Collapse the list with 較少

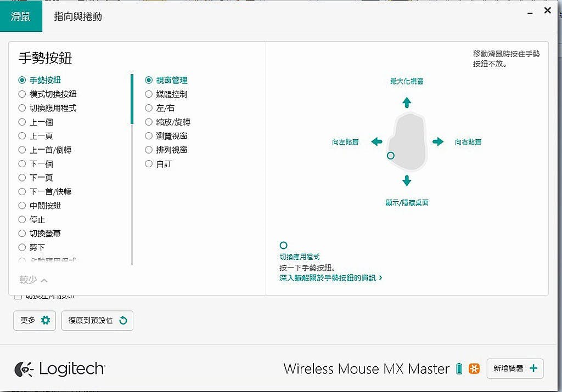tap(33, 280)
